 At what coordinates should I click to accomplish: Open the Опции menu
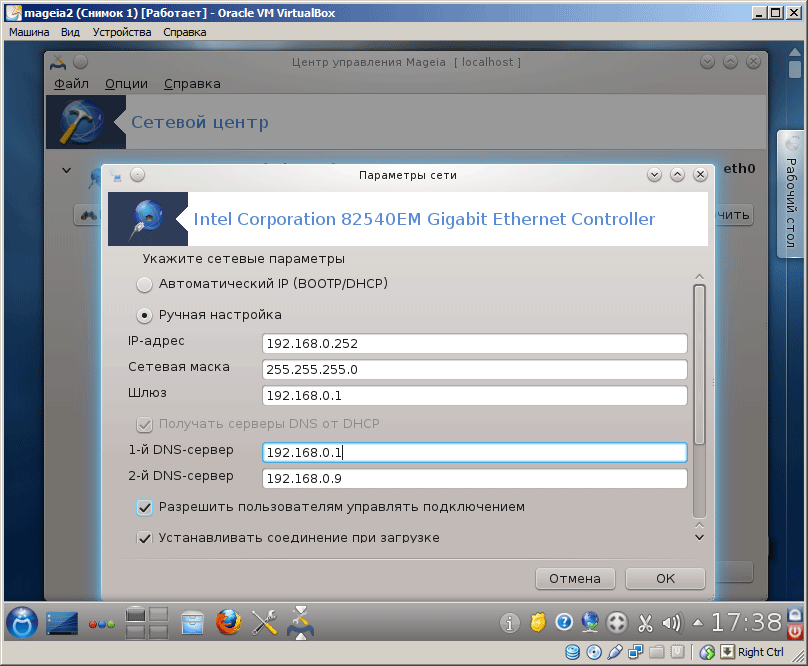(126, 84)
